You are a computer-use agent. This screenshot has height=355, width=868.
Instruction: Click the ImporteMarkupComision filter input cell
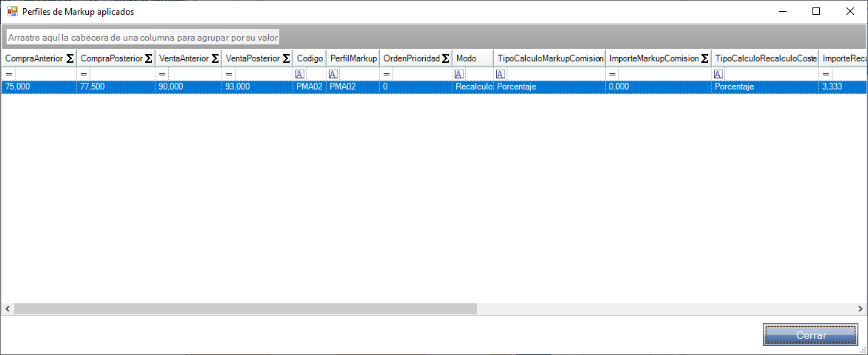point(665,74)
